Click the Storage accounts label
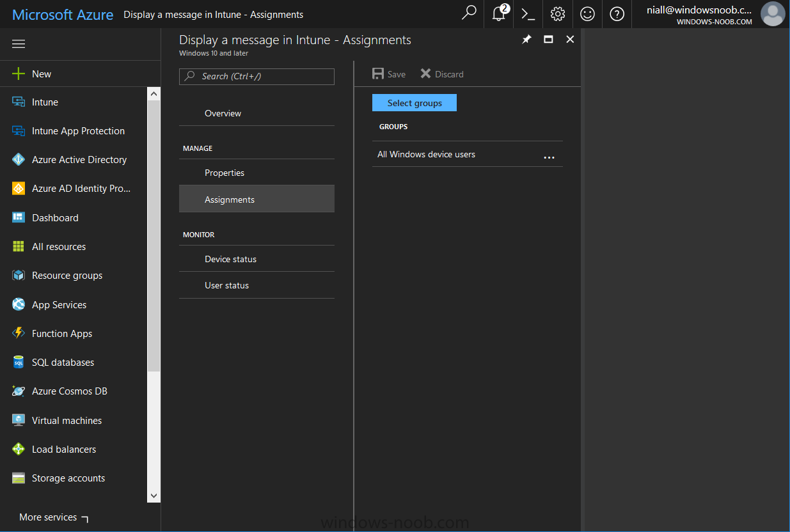Image resolution: width=790 pixels, height=532 pixels. [68, 478]
